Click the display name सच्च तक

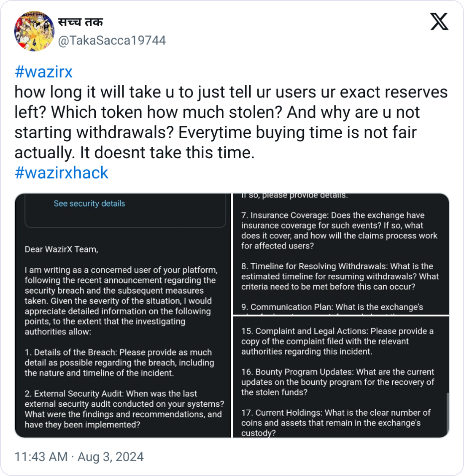coord(81,22)
